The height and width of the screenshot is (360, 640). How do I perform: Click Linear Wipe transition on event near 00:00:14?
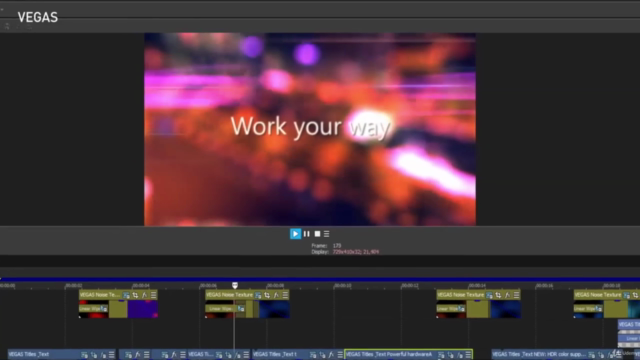coord(451,309)
